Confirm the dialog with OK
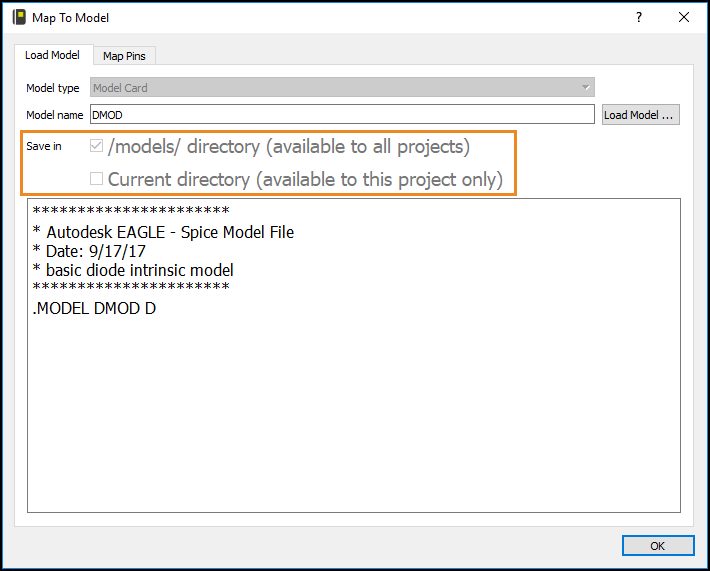This screenshot has height=571, width=710. click(x=657, y=546)
